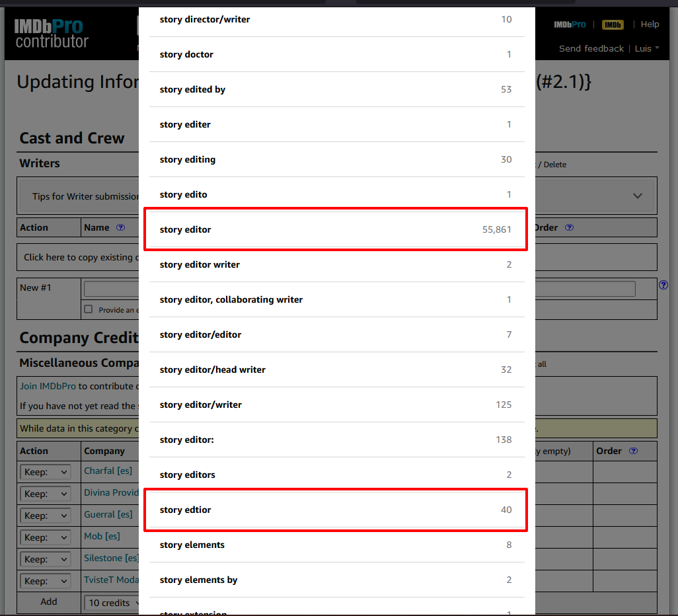Click help icon beside Writers Order column
Image resolution: width=678 pixels, height=616 pixels.
click(x=569, y=227)
